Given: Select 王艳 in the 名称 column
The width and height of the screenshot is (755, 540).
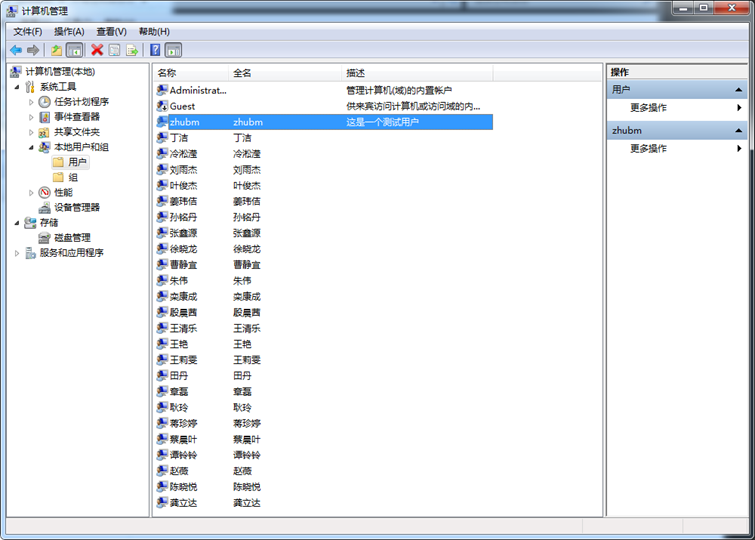Looking at the screenshot, I should pos(179,344).
